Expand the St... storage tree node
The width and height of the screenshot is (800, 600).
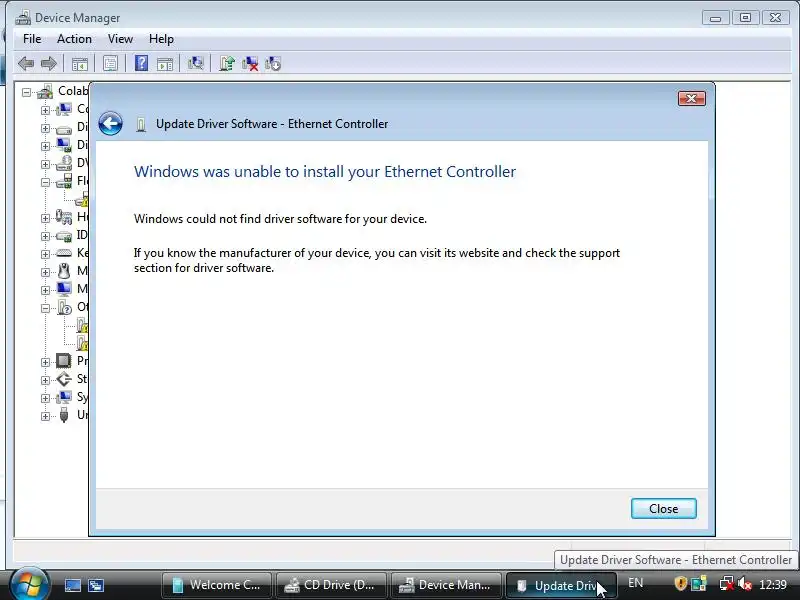[45, 380]
